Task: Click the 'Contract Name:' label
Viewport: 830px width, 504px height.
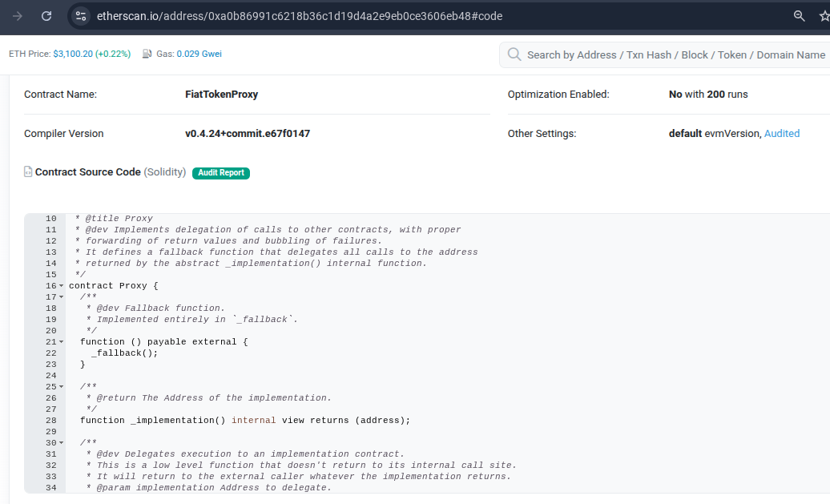Action: [60, 95]
